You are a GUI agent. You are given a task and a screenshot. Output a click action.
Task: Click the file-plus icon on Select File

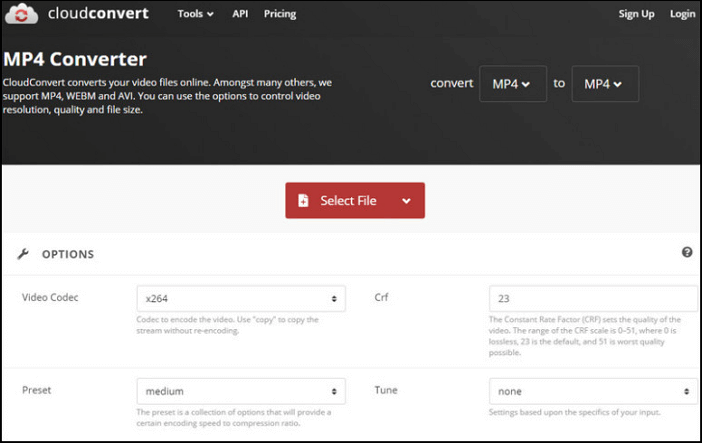pos(304,201)
